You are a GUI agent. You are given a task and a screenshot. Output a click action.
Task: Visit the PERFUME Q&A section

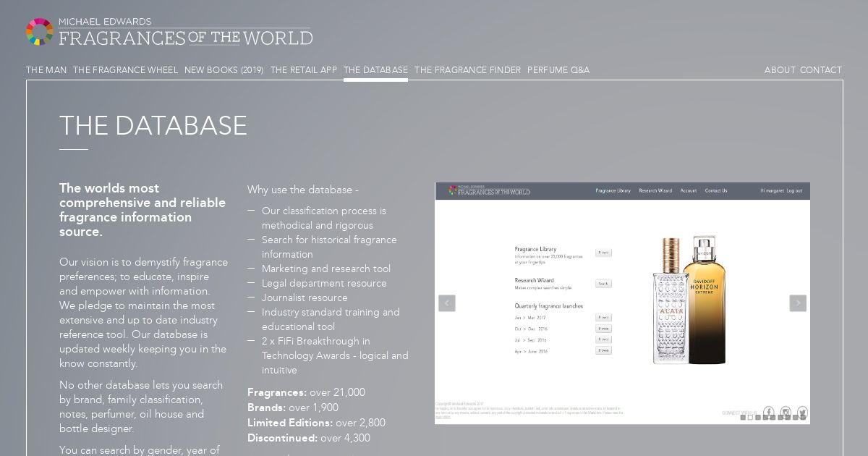tap(558, 70)
